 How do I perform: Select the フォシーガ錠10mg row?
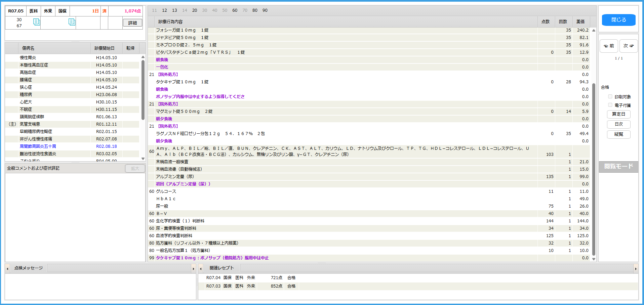pyautogui.click(x=369, y=30)
